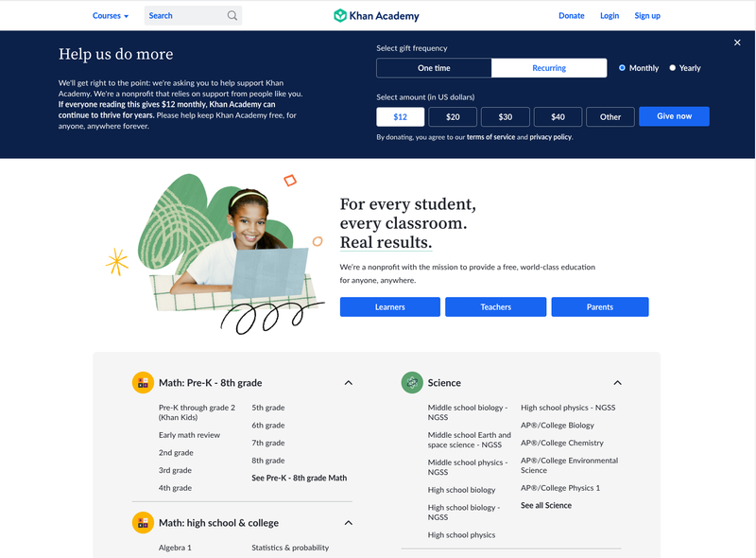Open 5th grade math course

[268, 408]
